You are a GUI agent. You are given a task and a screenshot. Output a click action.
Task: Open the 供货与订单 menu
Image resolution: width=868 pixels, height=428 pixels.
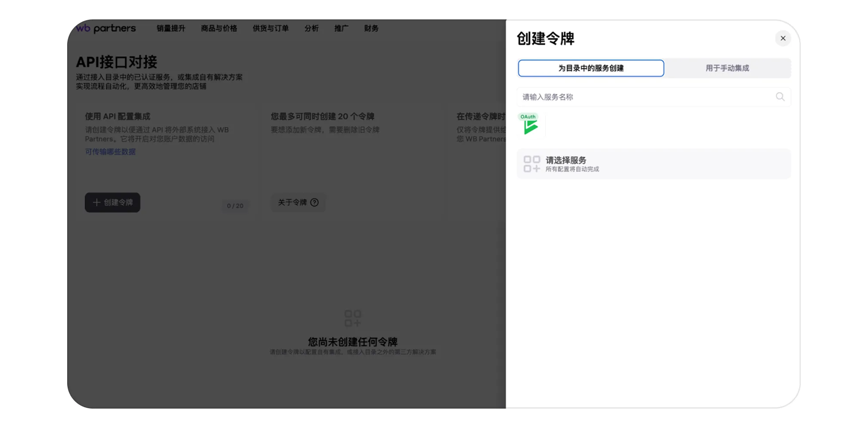pyautogui.click(x=270, y=28)
